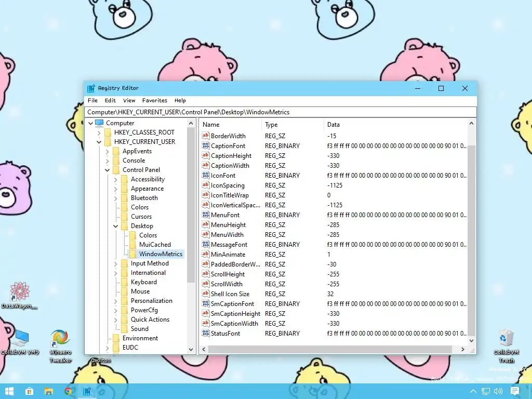Select the Personalization key
The height and width of the screenshot is (399, 532).
[152, 301]
